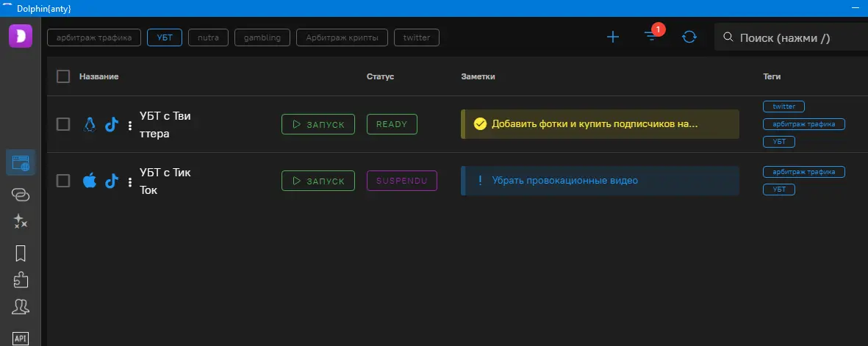Open extensions puzzle icon in sidebar

21,280
